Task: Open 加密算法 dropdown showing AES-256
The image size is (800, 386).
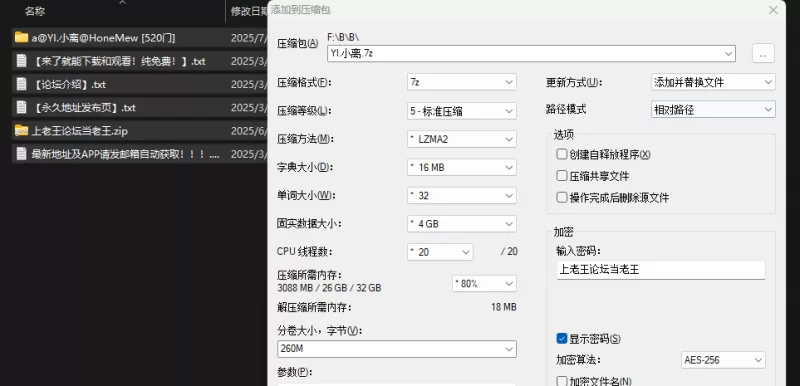Action: 723,360
